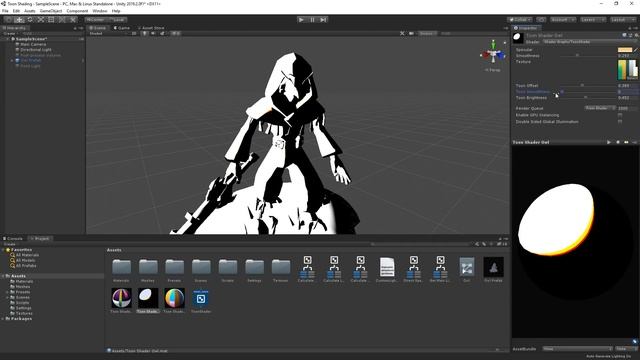Play the material preview in Inspector

click(x=609, y=142)
